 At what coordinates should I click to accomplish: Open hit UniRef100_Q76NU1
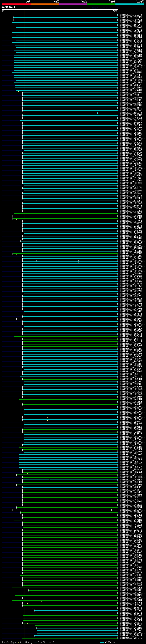click(131, 239)
